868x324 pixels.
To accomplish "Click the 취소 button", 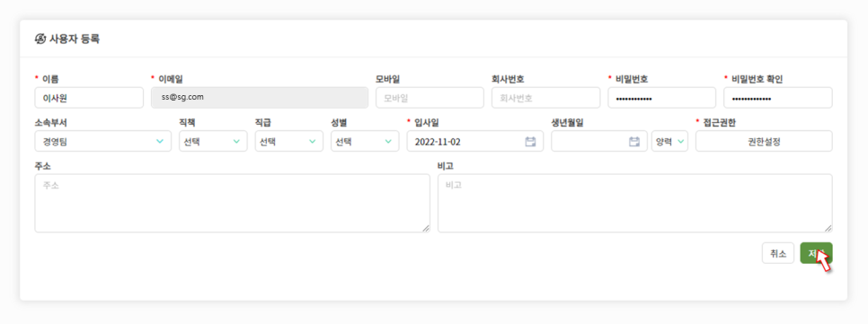I will [778, 253].
